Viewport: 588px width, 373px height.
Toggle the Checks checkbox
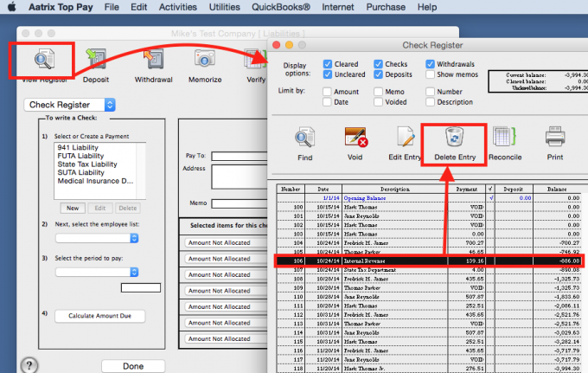(378, 64)
